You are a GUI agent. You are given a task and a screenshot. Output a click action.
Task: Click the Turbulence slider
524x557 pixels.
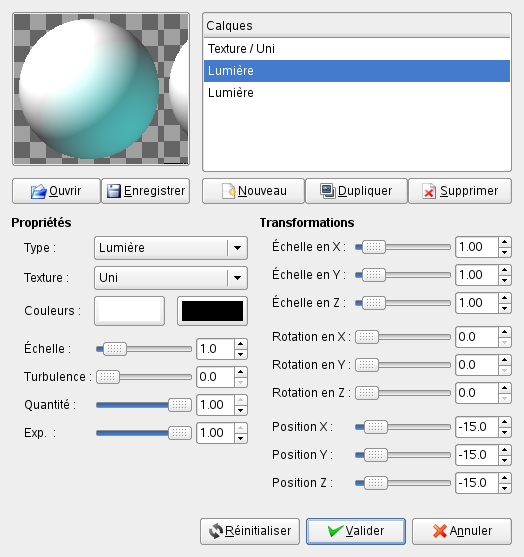point(144,377)
